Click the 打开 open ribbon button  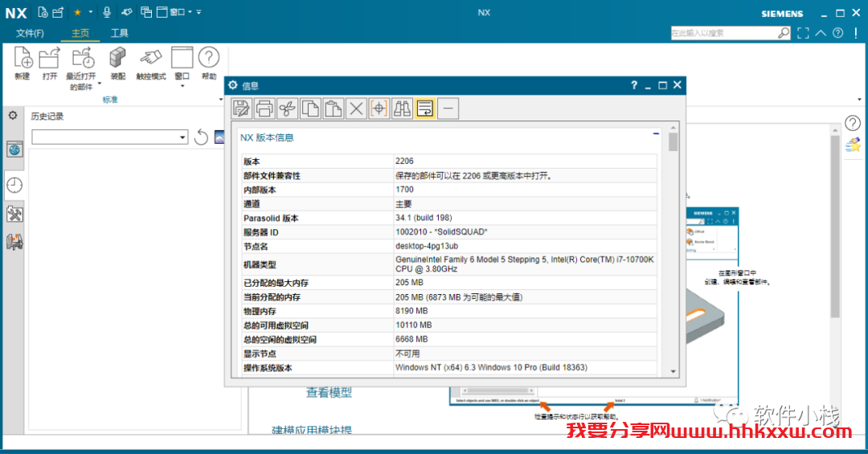coord(49,63)
